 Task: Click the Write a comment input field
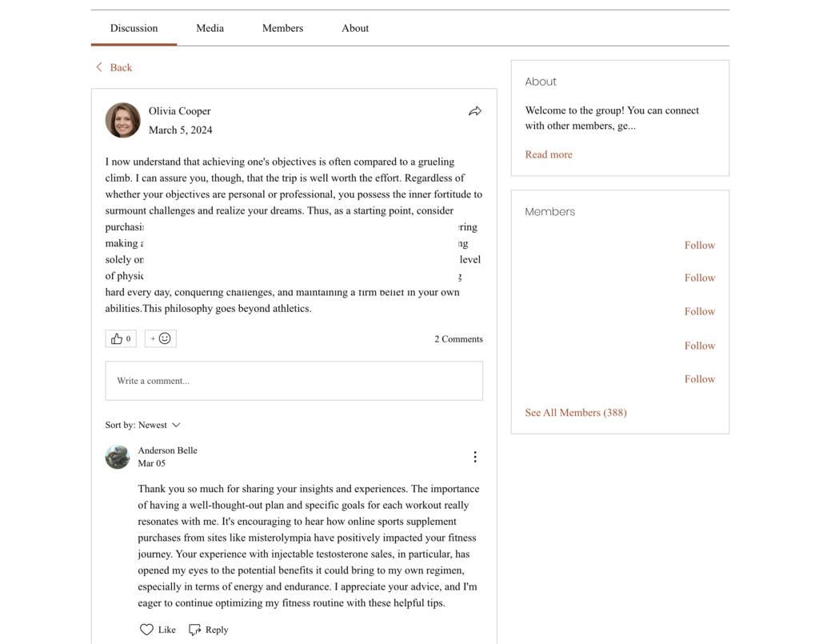coord(294,381)
